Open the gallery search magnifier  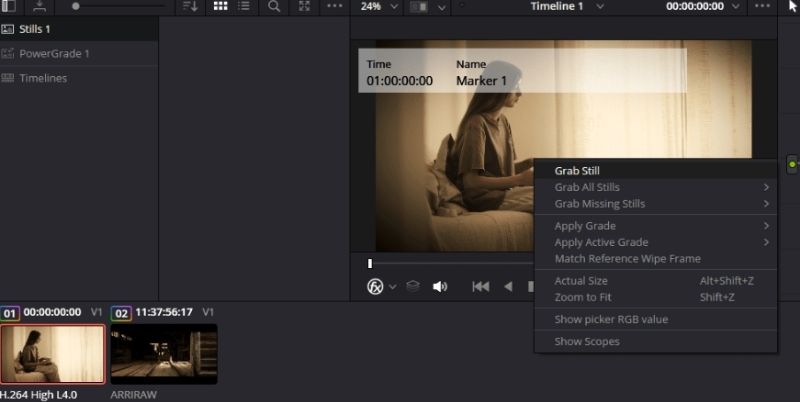pos(274,6)
